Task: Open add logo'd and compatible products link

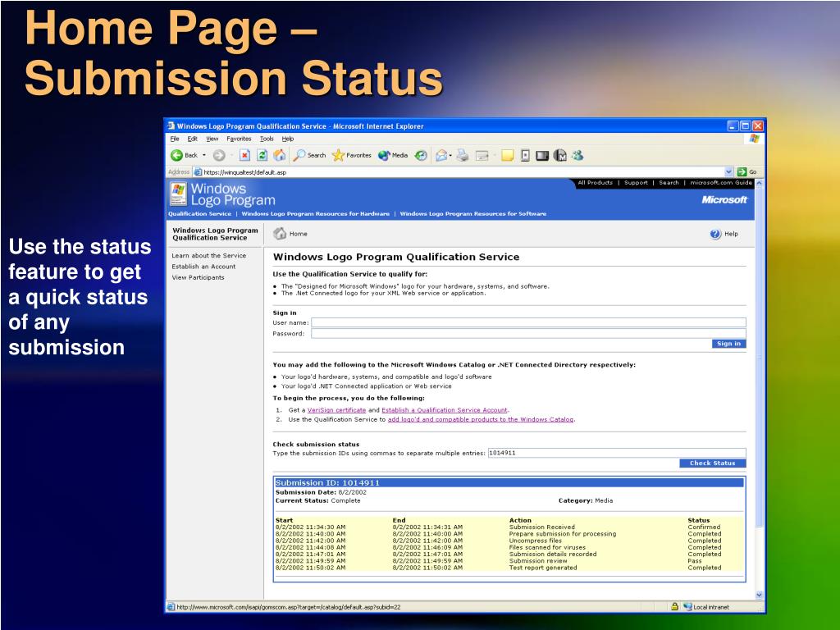Action: (481, 419)
